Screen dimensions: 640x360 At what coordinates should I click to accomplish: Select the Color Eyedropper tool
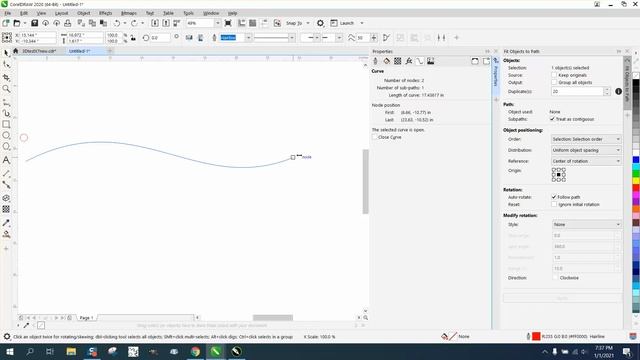[6, 223]
